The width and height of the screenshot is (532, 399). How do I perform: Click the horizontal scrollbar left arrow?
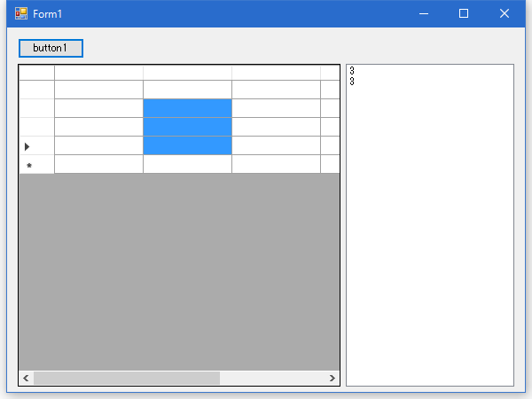click(x=26, y=379)
